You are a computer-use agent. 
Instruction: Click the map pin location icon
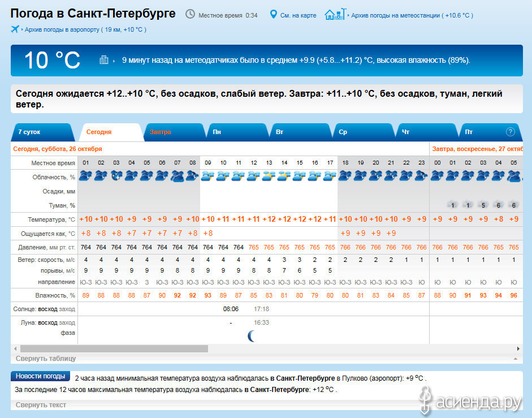[273, 14]
